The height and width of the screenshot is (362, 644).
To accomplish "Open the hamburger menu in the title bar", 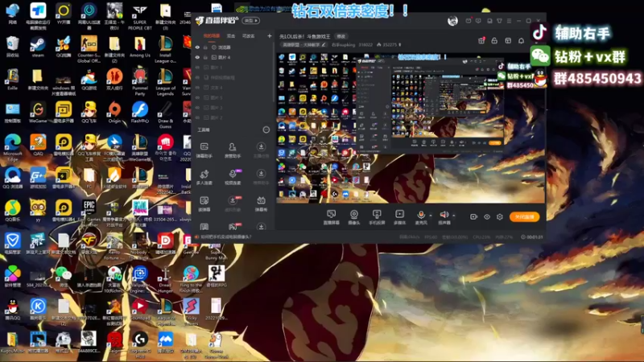I will (510, 21).
